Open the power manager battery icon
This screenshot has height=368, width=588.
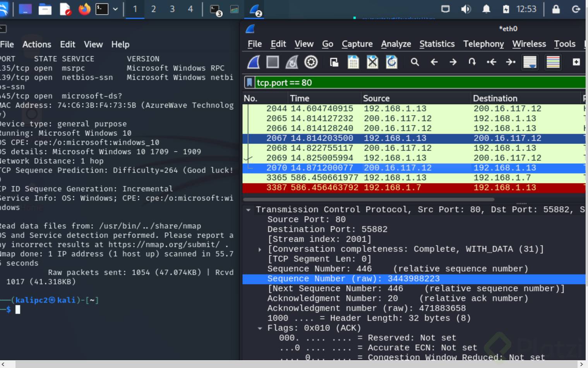pos(506,9)
